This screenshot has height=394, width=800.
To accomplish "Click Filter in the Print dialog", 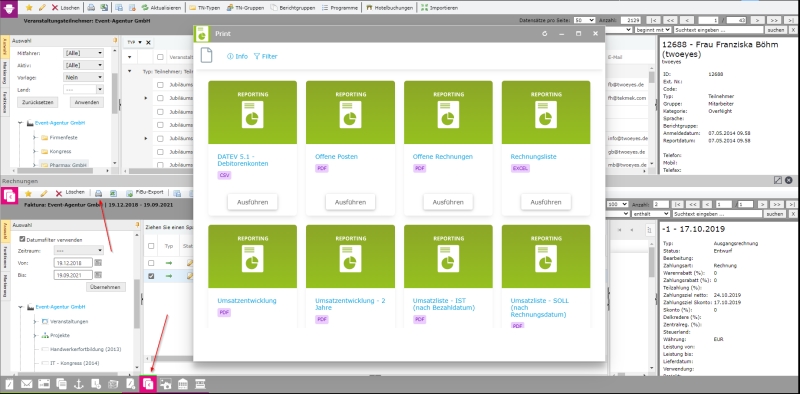I will (265, 56).
